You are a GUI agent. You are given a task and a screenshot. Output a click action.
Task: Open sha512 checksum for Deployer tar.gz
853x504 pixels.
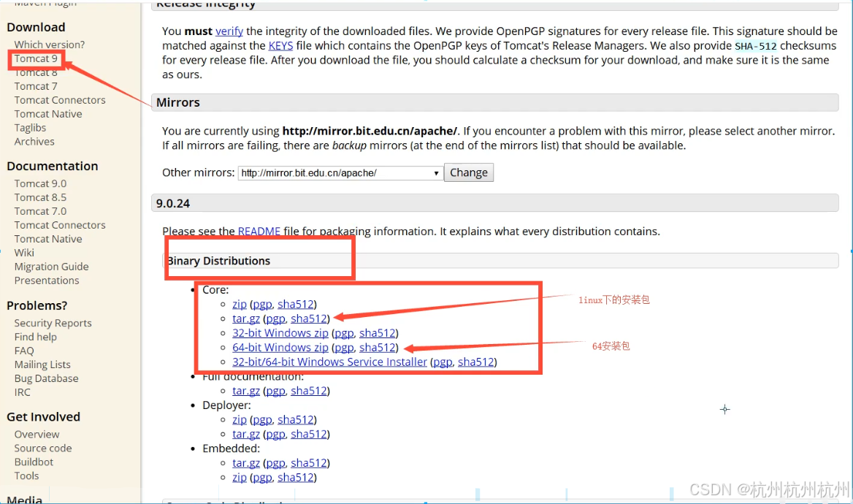coord(309,435)
